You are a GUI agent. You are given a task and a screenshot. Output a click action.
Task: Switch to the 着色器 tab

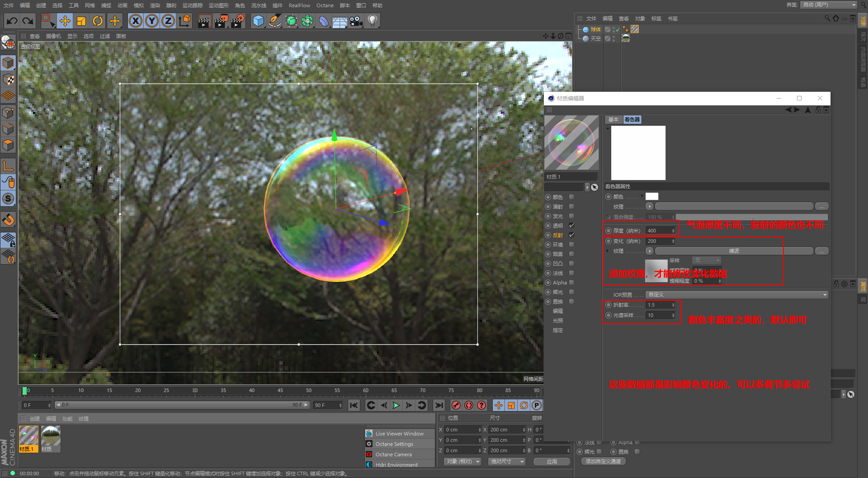(x=632, y=119)
